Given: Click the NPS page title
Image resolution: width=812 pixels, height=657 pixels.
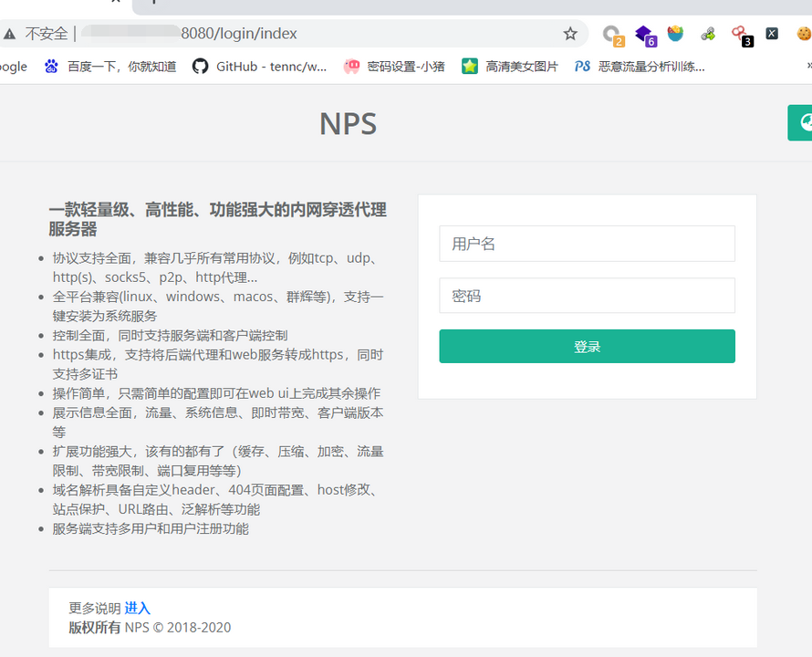Looking at the screenshot, I should coord(348,124).
